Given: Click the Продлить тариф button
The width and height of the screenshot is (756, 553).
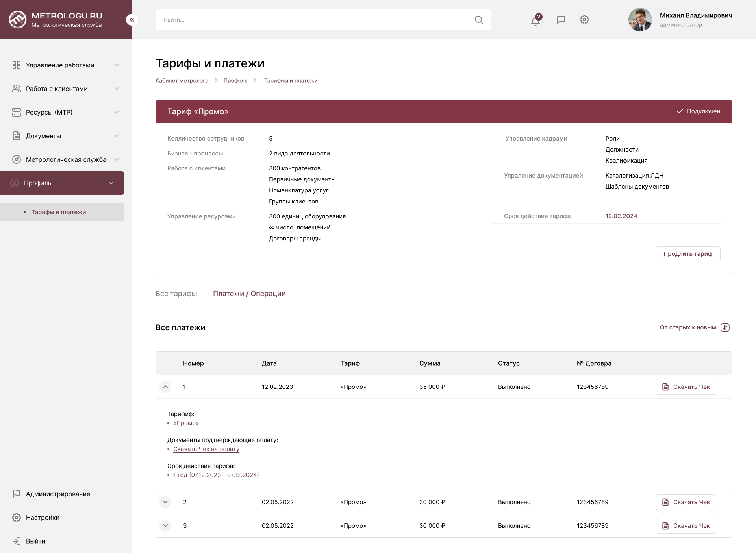Looking at the screenshot, I should point(687,254).
